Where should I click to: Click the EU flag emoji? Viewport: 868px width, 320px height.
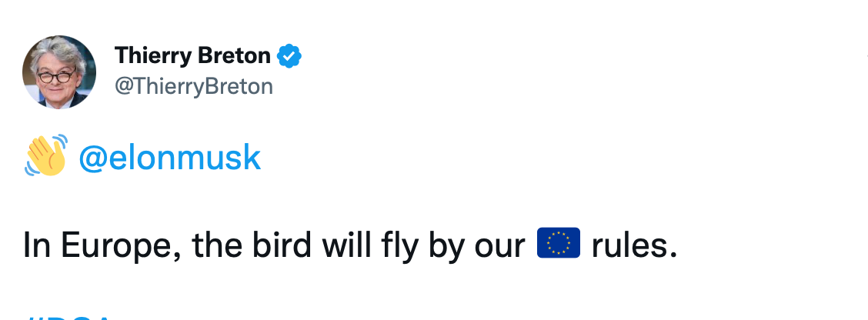[x=559, y=242]
